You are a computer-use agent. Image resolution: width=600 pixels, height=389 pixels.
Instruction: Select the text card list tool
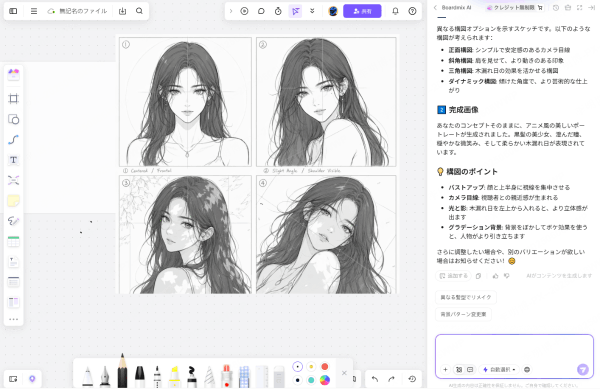[13, 282]
